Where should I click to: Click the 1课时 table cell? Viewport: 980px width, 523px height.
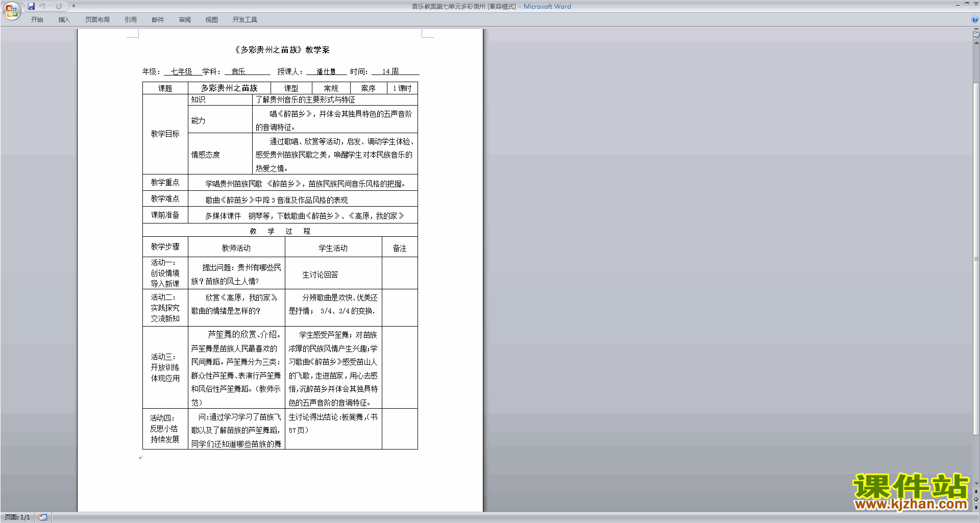tap(402, 88)
